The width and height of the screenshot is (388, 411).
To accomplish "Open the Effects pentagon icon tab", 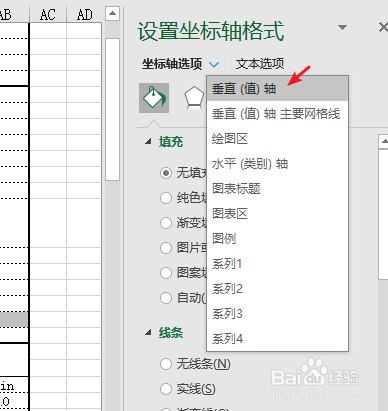I will (194, 98).
